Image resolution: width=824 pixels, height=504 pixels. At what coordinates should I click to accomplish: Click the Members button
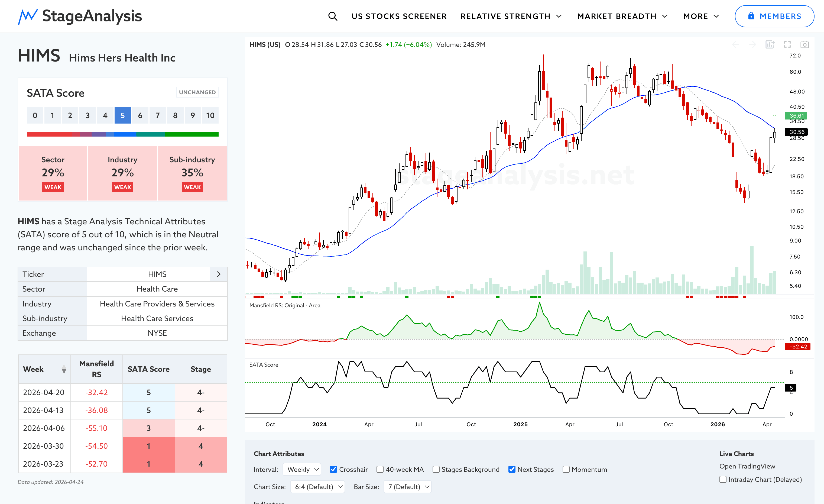(x=774, y=16)
